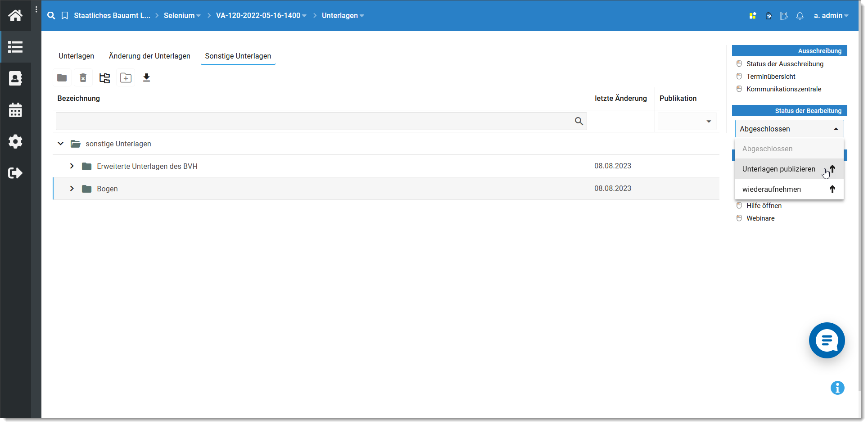Click the delete trash toolbar icon
The height and width of the screenshot is (425, 868).
coord(83,78)
